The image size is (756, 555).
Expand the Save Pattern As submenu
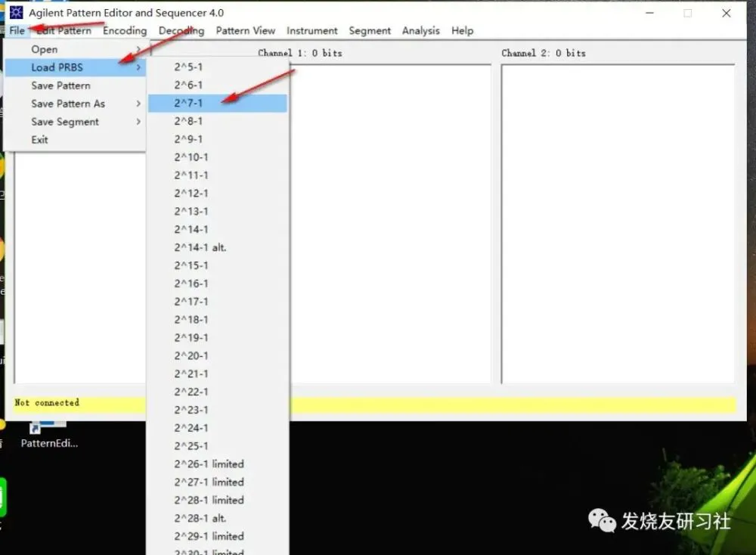75,103
